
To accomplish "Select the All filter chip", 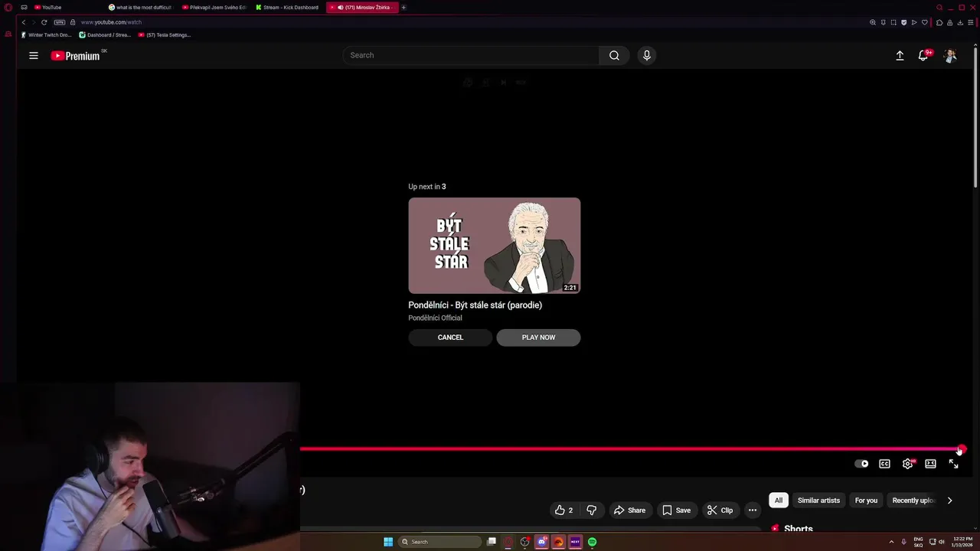I will (779, 500).
